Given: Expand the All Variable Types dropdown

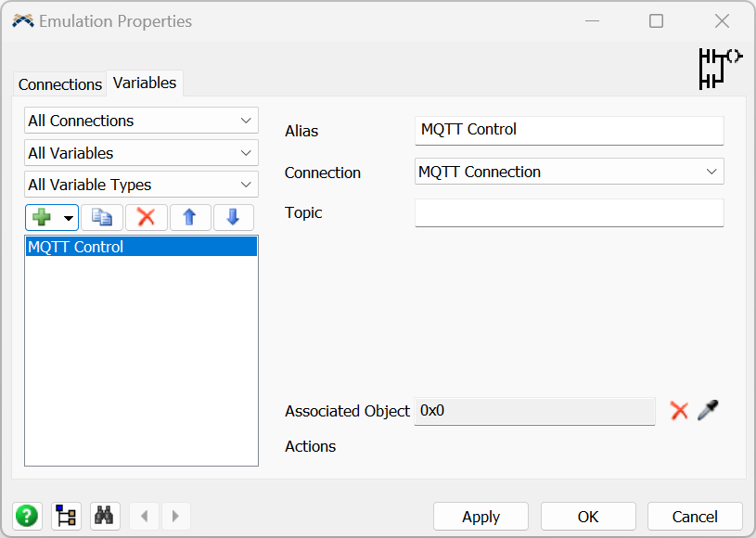Looking at the screenshot, I should pos(141,185).
